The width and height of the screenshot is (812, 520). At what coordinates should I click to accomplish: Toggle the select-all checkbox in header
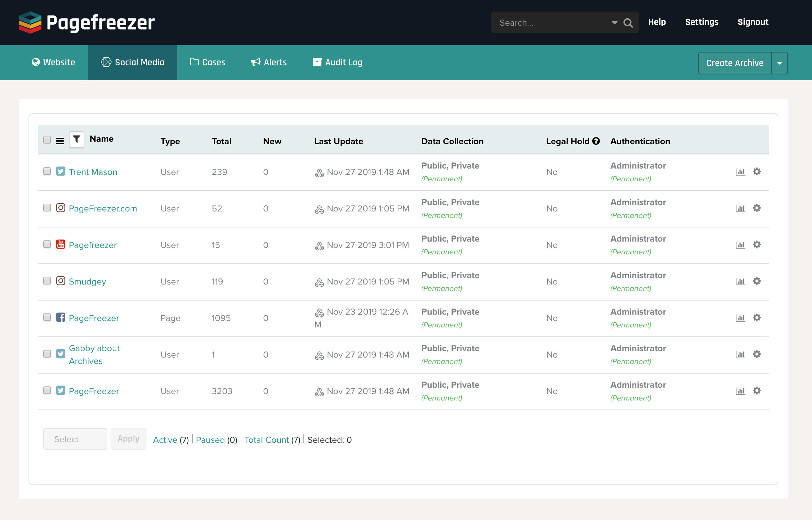(47, 140)
